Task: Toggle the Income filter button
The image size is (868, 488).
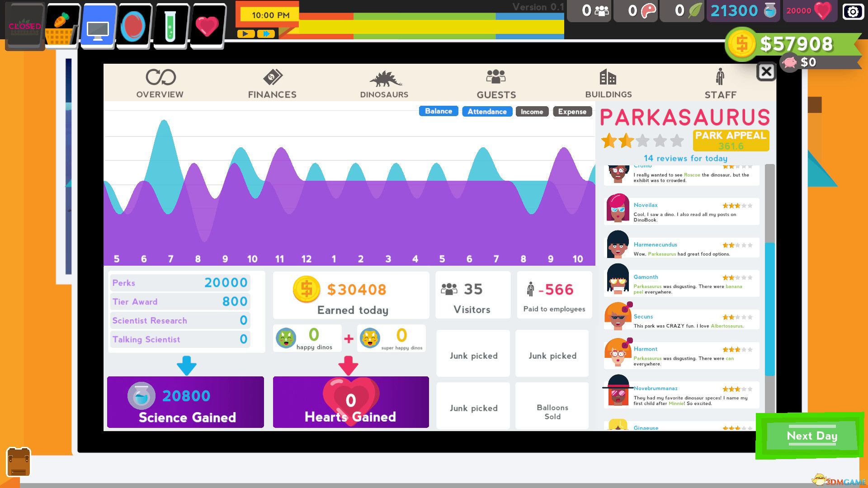Action: pos(531,112)
